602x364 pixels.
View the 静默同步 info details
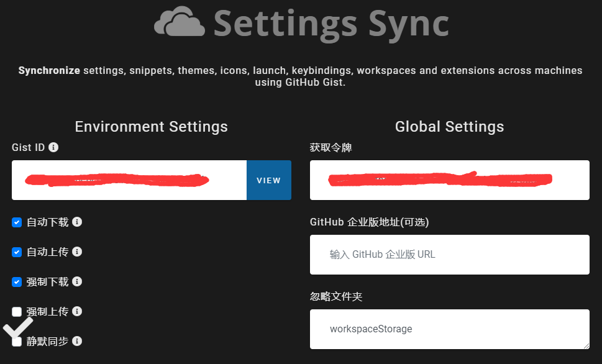point(77,341)
